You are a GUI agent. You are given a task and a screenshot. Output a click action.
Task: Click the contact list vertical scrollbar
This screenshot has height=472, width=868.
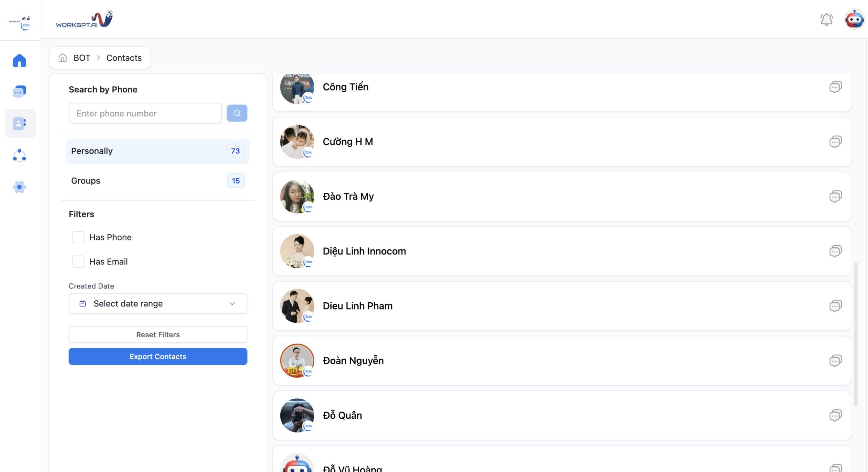tap(855, 333)
